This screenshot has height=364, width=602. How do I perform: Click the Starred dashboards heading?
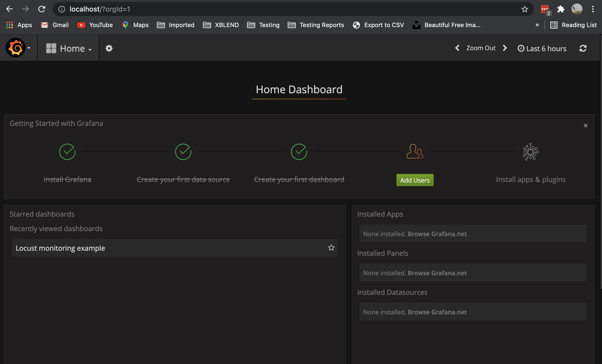[42, 214]
